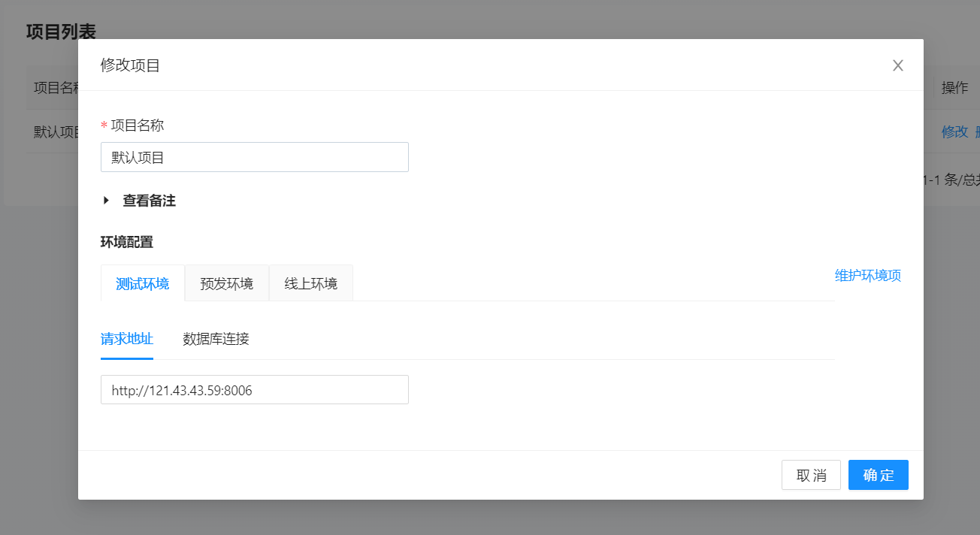Switch to the 线上环境 tab
The width and height of the screenshot is (980, 535).
click(x=310, y=283)
